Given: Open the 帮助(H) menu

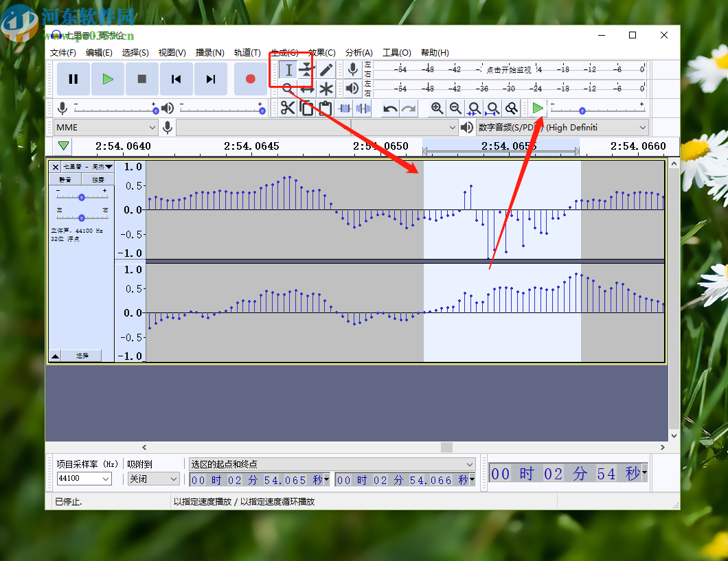Looking at the screenshot, I should click(x=435, y=52).
